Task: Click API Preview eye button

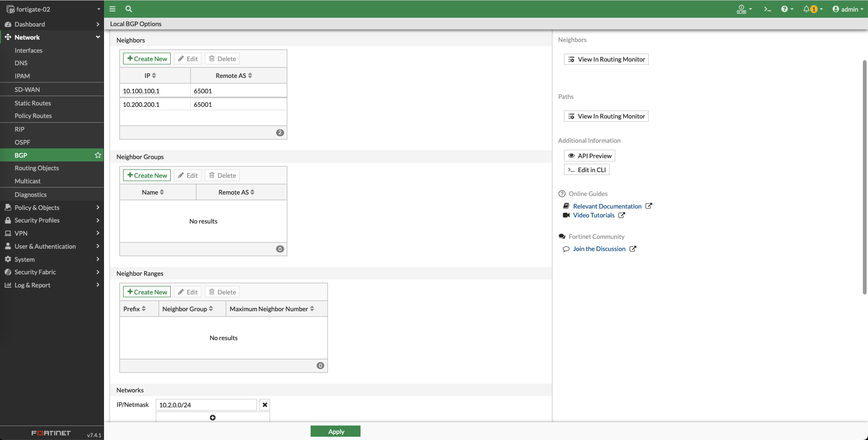Action: pos(590,156)
